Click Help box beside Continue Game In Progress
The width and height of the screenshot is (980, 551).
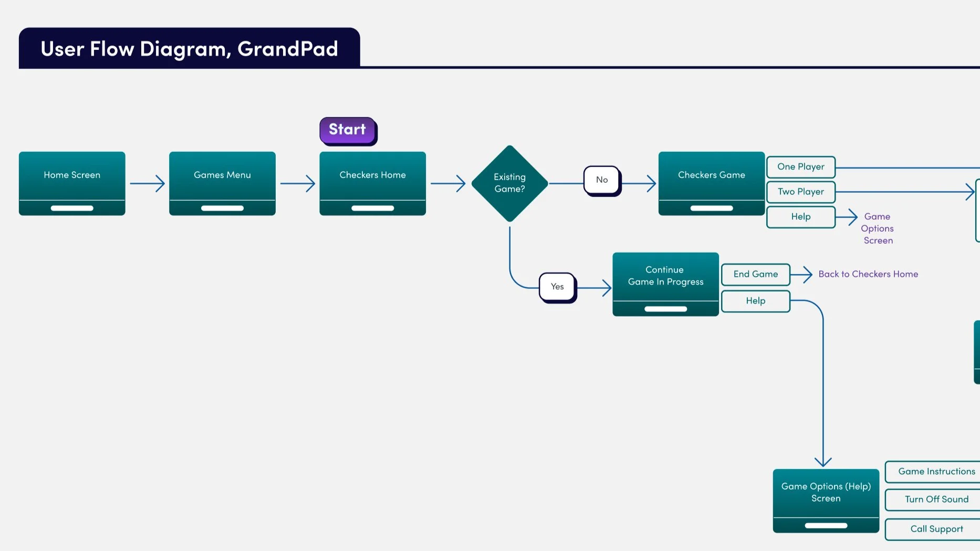point(756,301)
